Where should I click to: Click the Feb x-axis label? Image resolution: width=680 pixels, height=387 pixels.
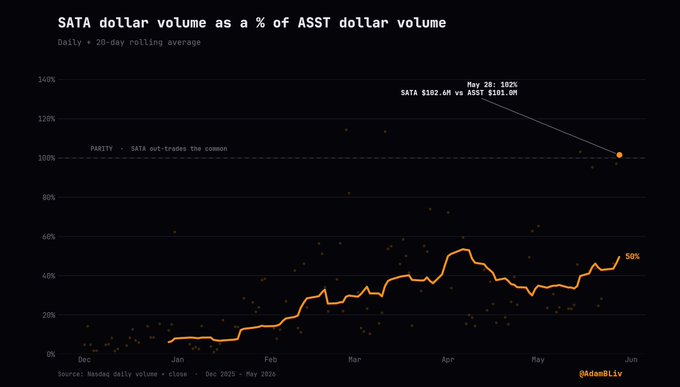coord(271,360)
